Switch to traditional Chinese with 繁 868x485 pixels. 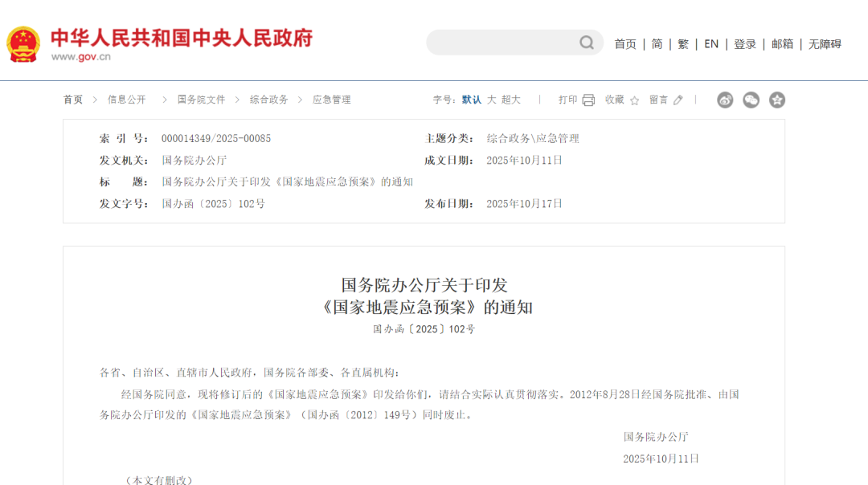click(682, 44)
